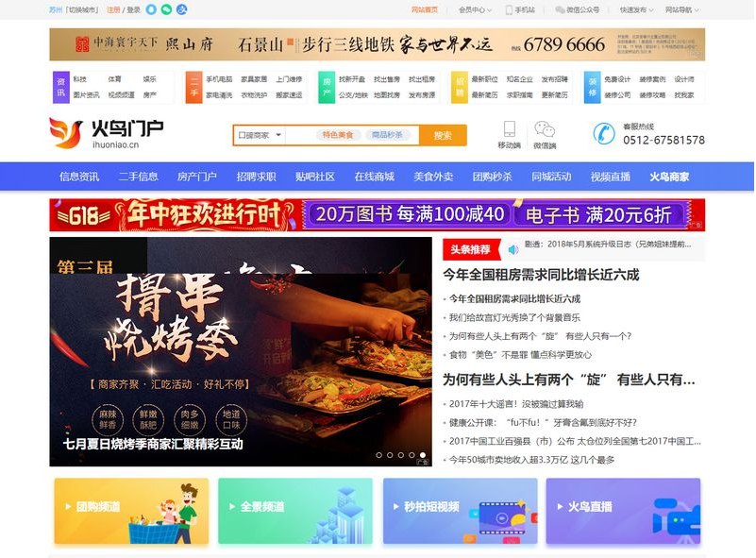Click 切换城市 to change city

pos(83,9)
